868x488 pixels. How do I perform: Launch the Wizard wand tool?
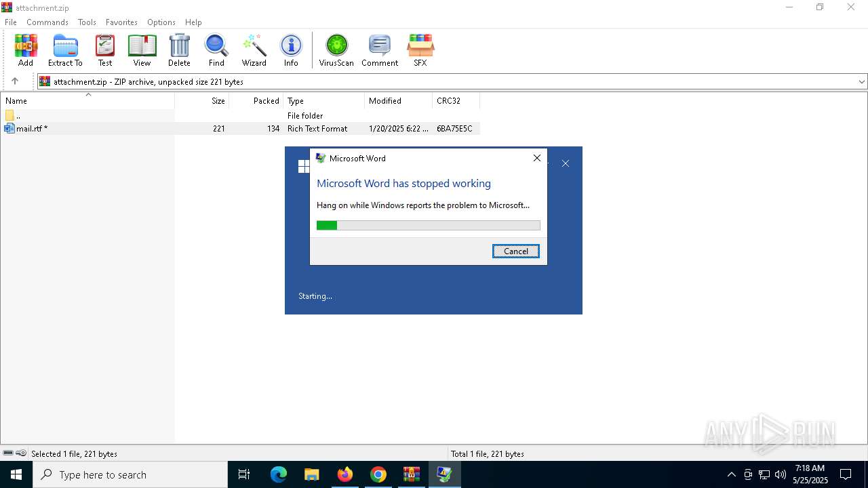(254, 51)
